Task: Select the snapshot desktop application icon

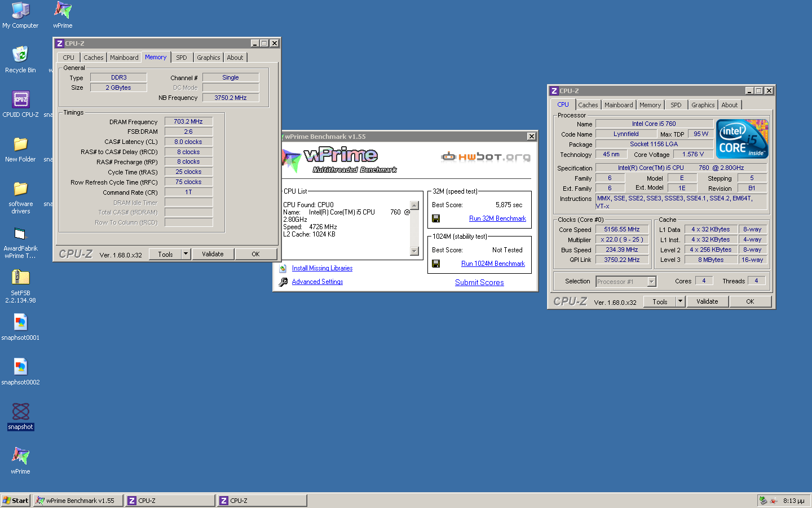Action: [x=20, y=417]
